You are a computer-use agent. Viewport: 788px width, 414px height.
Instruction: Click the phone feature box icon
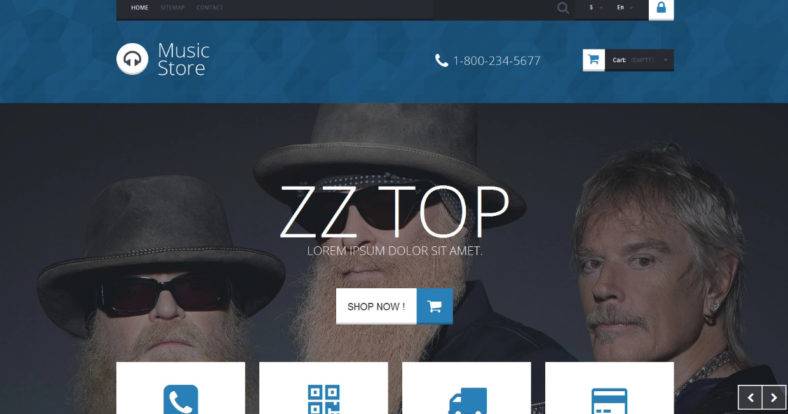click(x=181, y=400)
